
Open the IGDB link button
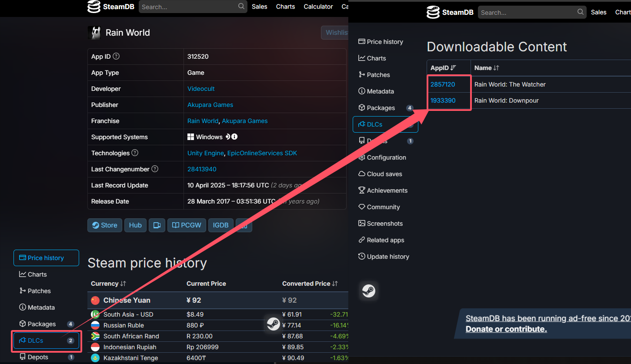click(220, 225)
